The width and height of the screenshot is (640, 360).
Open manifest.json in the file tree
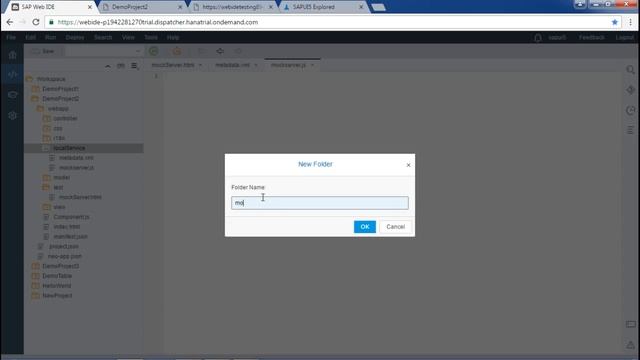pos(71,236)
